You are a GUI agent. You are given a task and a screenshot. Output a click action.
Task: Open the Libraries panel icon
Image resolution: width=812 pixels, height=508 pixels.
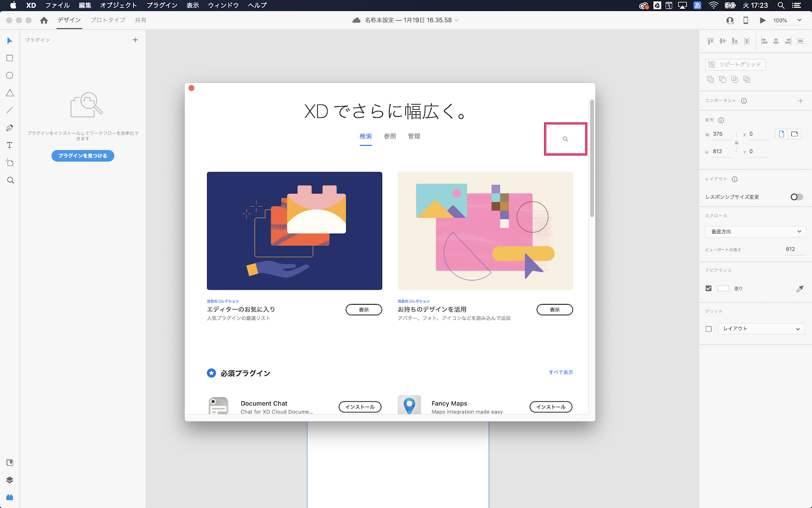tap(10, 463)
